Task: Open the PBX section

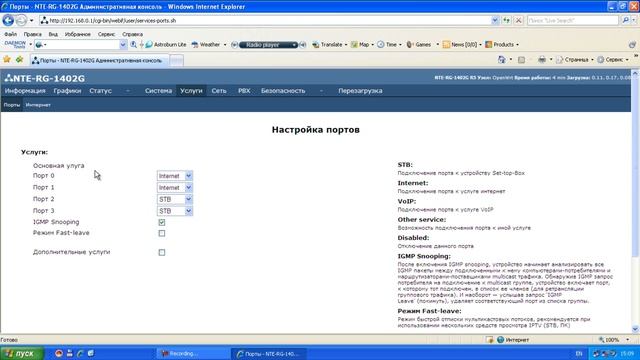Action: [244, 91]
